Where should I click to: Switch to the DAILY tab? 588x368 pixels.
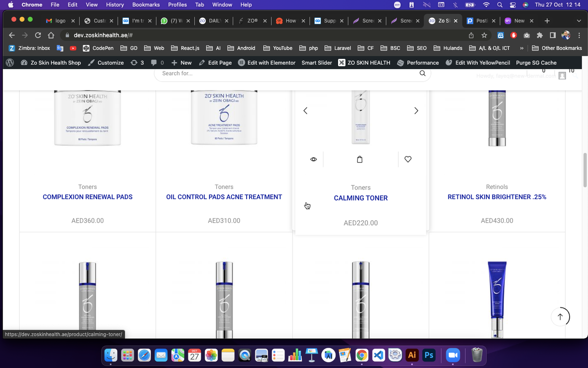coord(215,21)
